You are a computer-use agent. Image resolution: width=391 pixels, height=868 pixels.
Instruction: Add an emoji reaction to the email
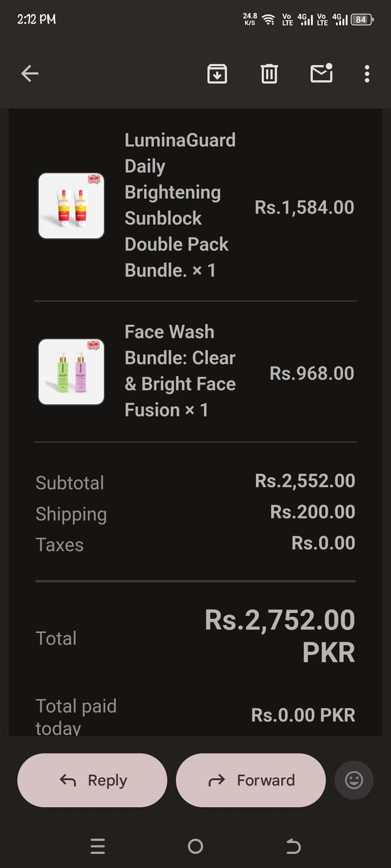coord(354,780)
